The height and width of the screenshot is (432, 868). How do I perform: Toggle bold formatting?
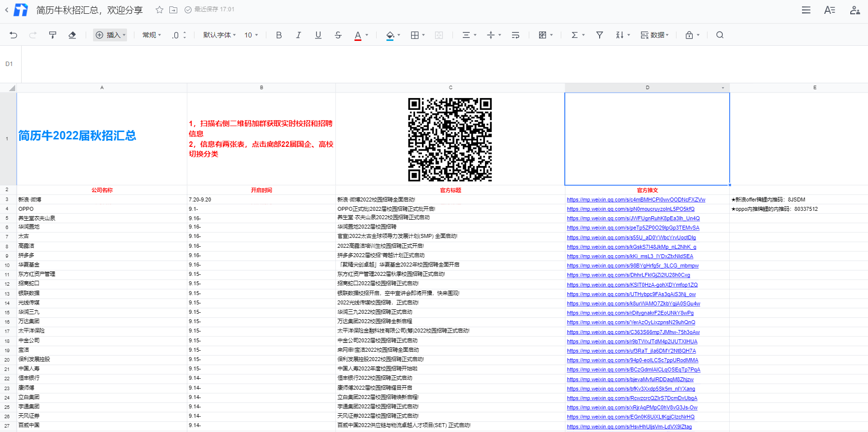(x=279, y=35)
